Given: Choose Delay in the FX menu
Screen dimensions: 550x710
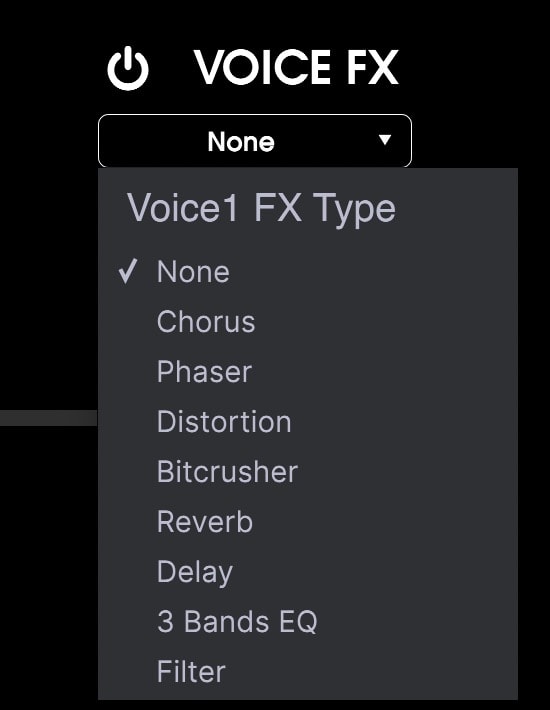Looking at the screenshot, I should (308, 571).
